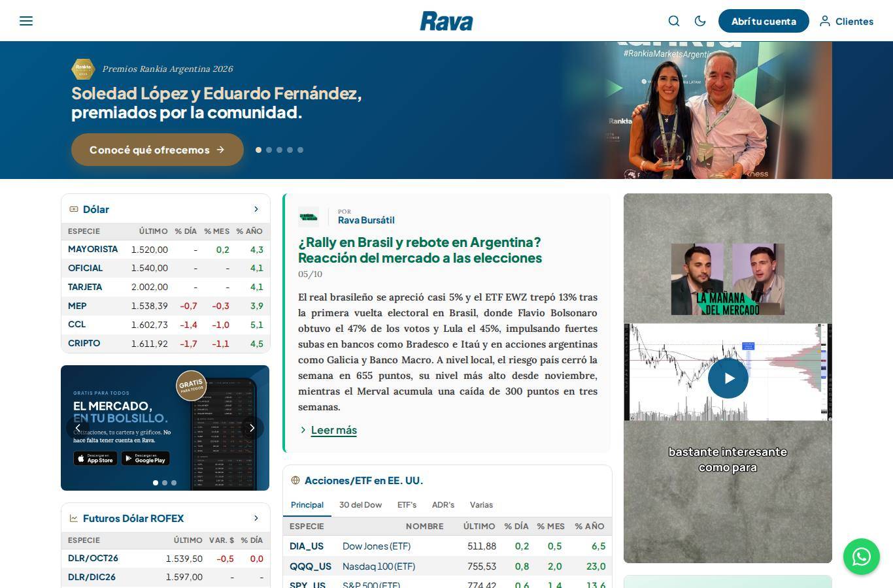Open the search icon
Screen dimensions: 893x588
(x=674, y=21)
